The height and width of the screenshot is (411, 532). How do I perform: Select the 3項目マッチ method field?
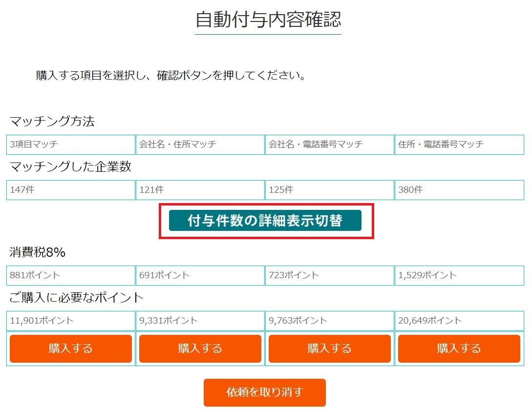71,144
